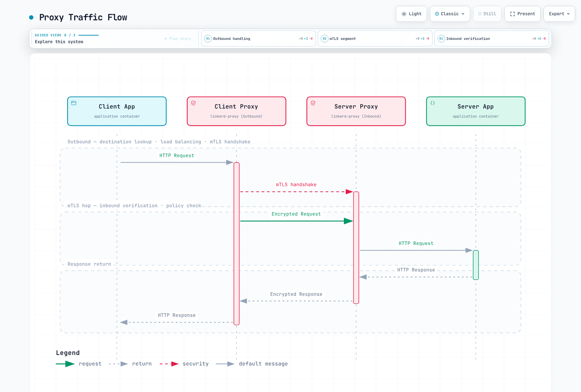Select the Outbound handling guided view

coord(258,38)
